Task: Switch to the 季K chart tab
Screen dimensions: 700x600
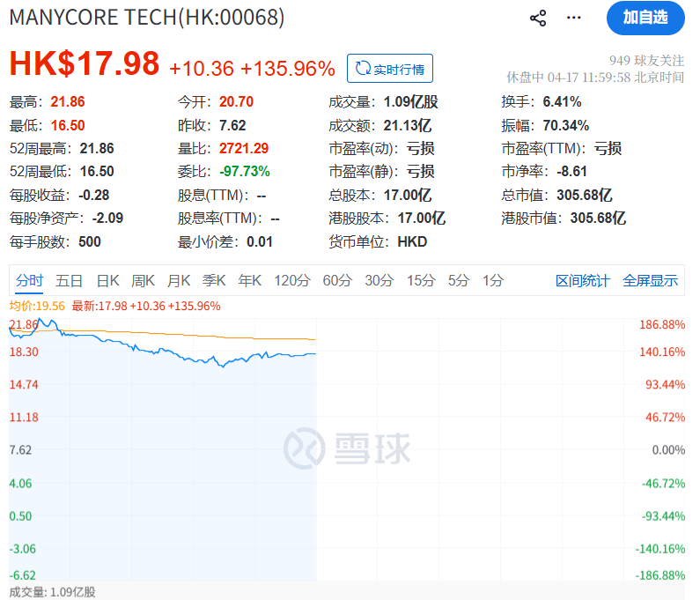Action: click(x=214, y=280)
